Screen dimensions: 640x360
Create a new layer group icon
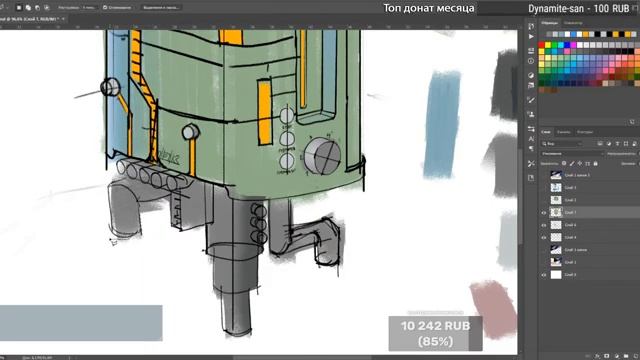click(626, 356)
